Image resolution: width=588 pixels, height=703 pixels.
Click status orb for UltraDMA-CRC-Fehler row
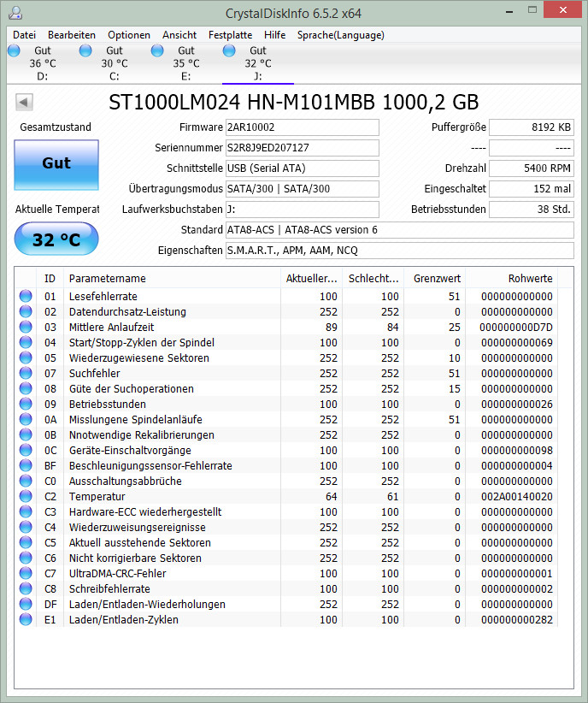26,573
